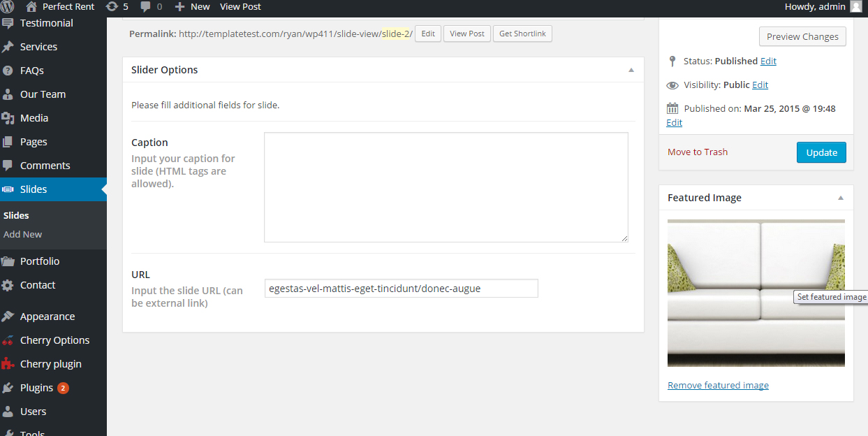
Task: Click Move to Trash
Action: click(698, 151)
